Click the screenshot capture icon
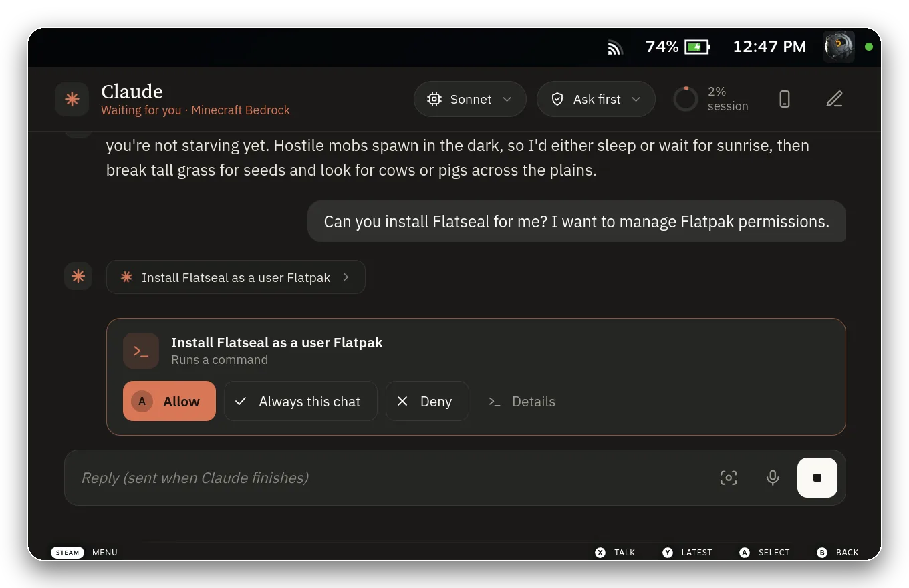Screen dimensions: 909x588 click(729, 478)
